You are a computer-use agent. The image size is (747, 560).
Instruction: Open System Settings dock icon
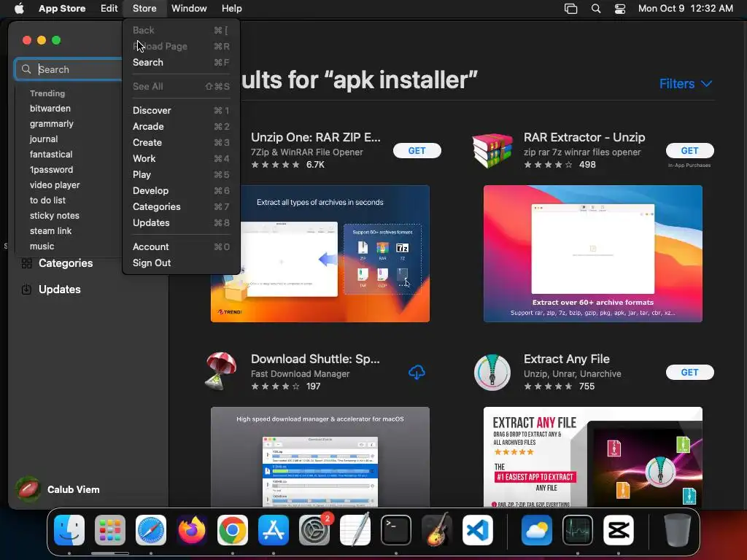(314, 530)
